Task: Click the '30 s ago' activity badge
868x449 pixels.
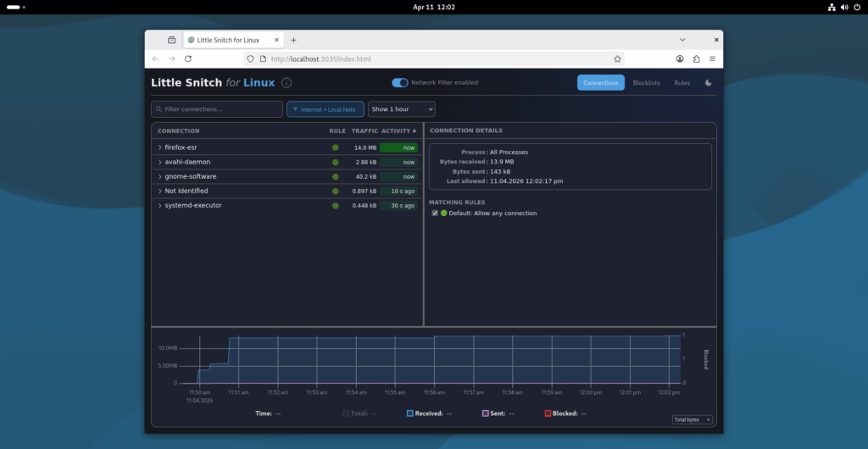Action: click(x=398, y=205)
